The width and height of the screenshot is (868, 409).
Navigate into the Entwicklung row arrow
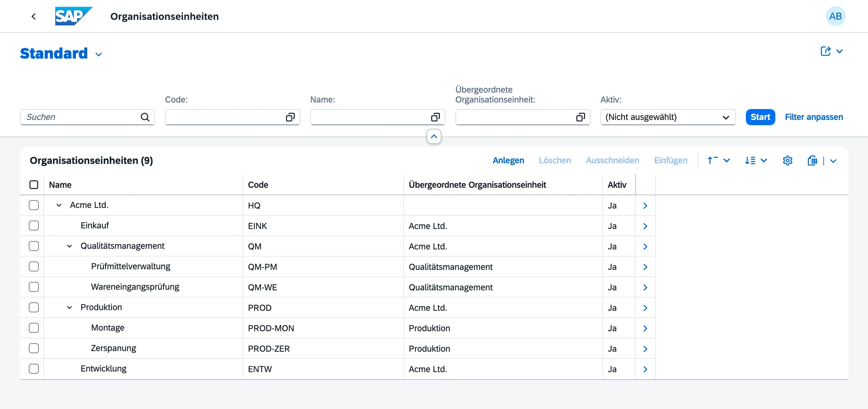click(x=645, y=369)
